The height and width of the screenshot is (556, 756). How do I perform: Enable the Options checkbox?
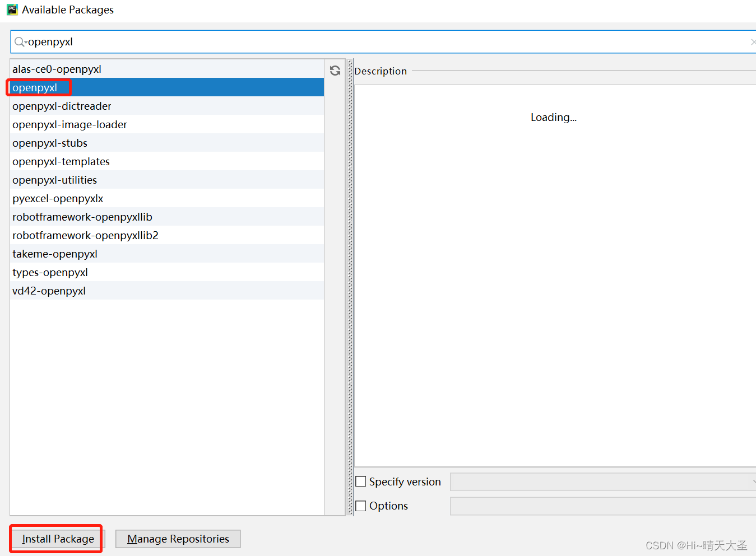361,506
